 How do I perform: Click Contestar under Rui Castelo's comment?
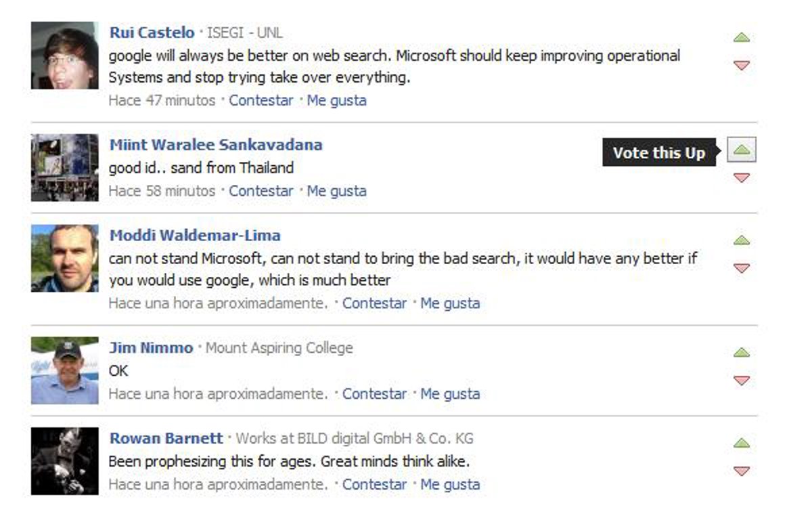point(261,100)
